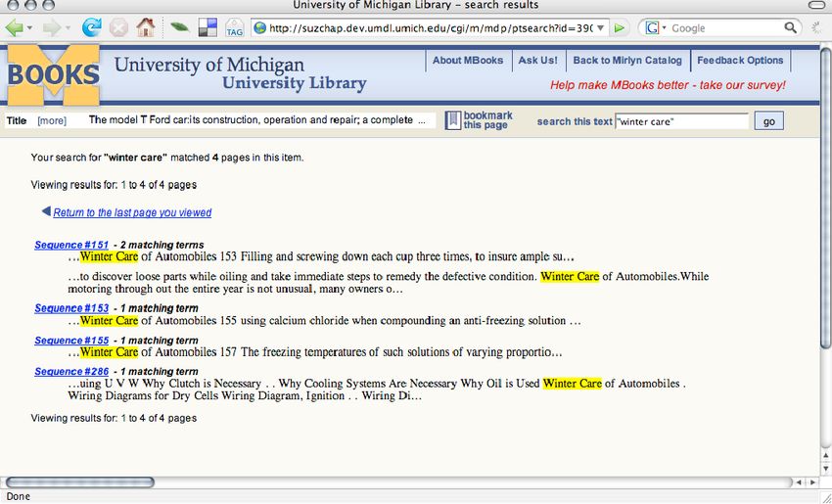Open the Ask Us! tab
832x504 pixels.
(x=537, y=61)
